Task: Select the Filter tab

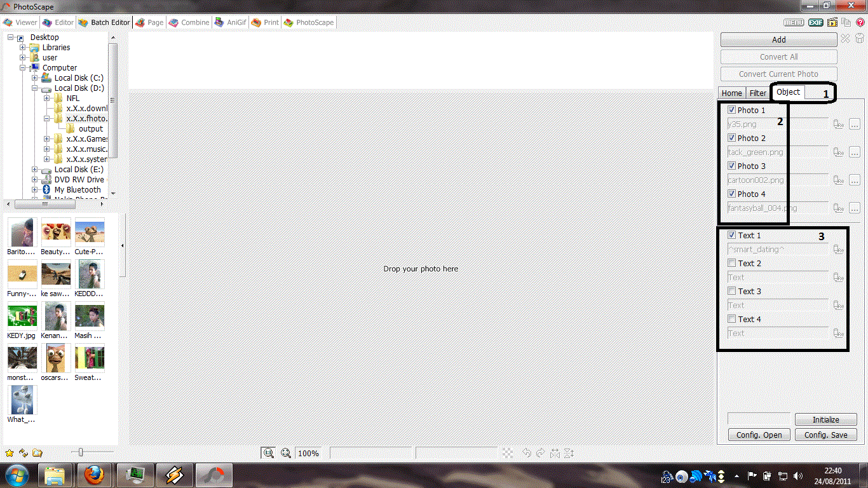Action: point(757,93)
